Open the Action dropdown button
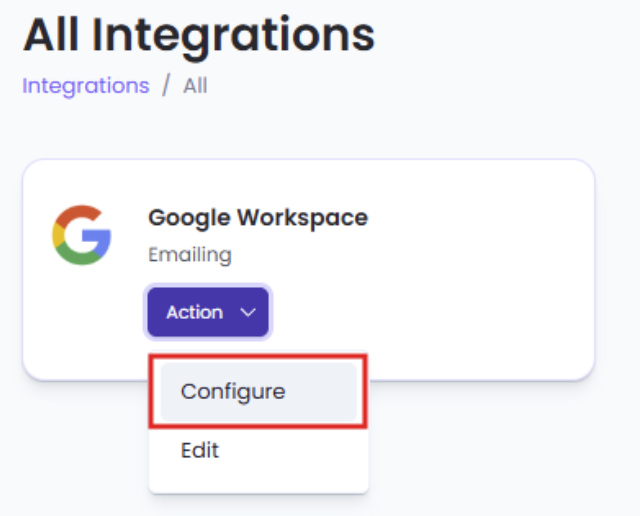 [x=208, y=312]
